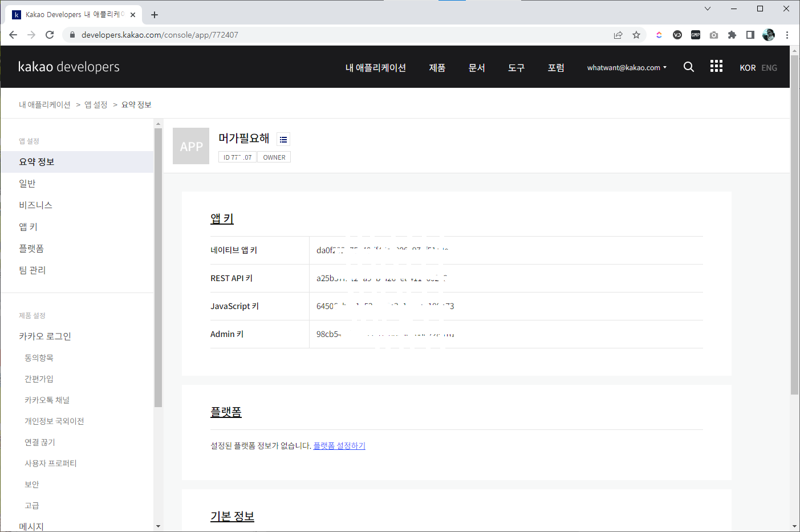The width and height of the screenshot is (800, 532).
Task: Click the 앱 키 section heading
Action: (x=222, y=218)
